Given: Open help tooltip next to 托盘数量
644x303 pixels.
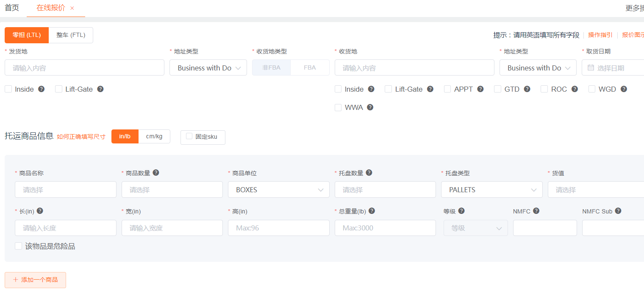Looking at the screenshot, I should 369,173.
